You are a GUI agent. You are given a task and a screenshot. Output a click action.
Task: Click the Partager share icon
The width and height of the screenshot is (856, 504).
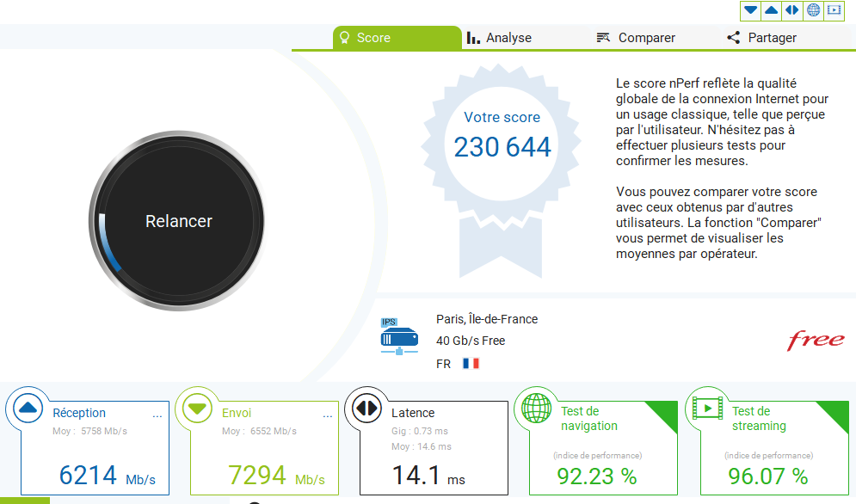(733, 37)
